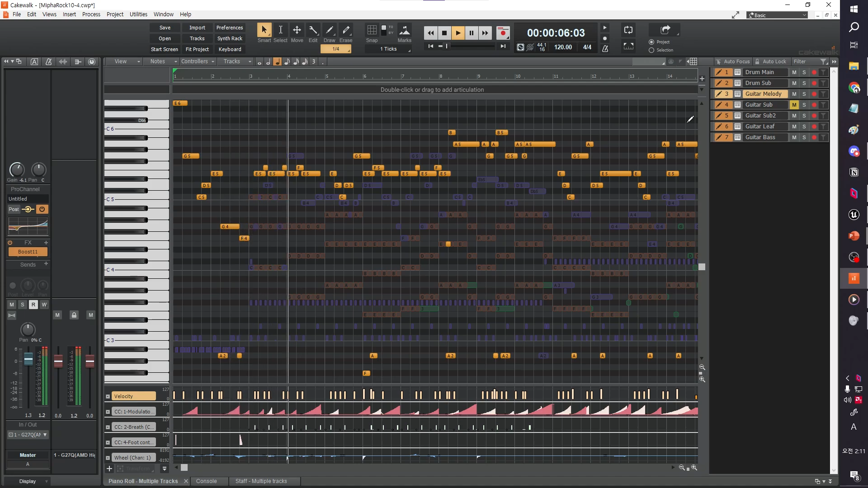Select the Smart tool
Screen dimensions: 868x488
click(x=264, y=30)
